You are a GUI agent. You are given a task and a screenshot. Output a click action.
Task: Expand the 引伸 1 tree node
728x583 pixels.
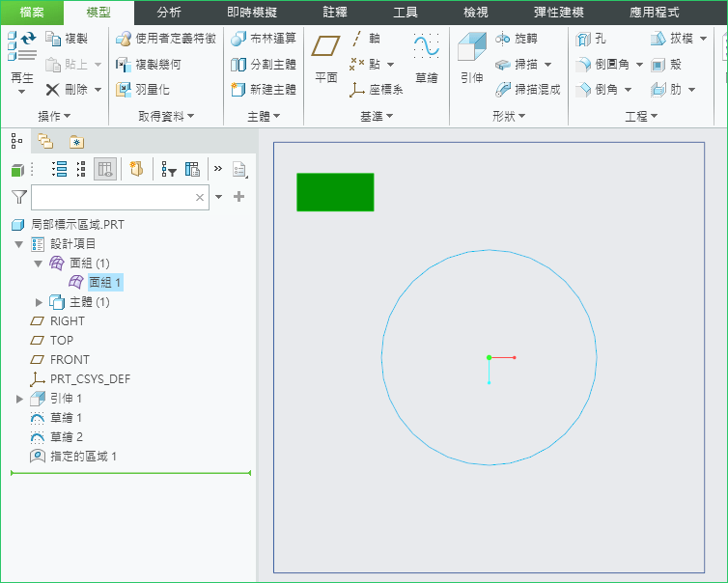pos(19,399)
